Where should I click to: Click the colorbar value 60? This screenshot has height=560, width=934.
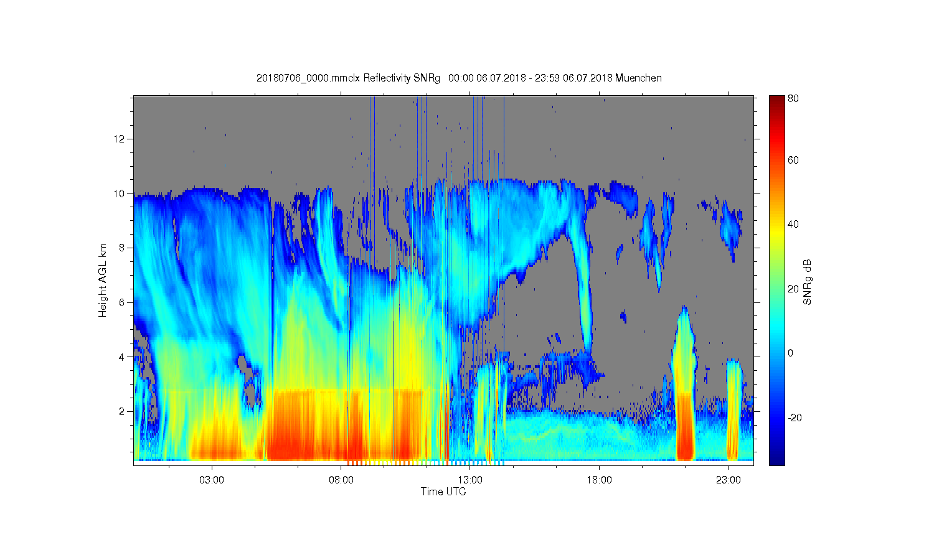pyautogui.click(x=793, y=160)
